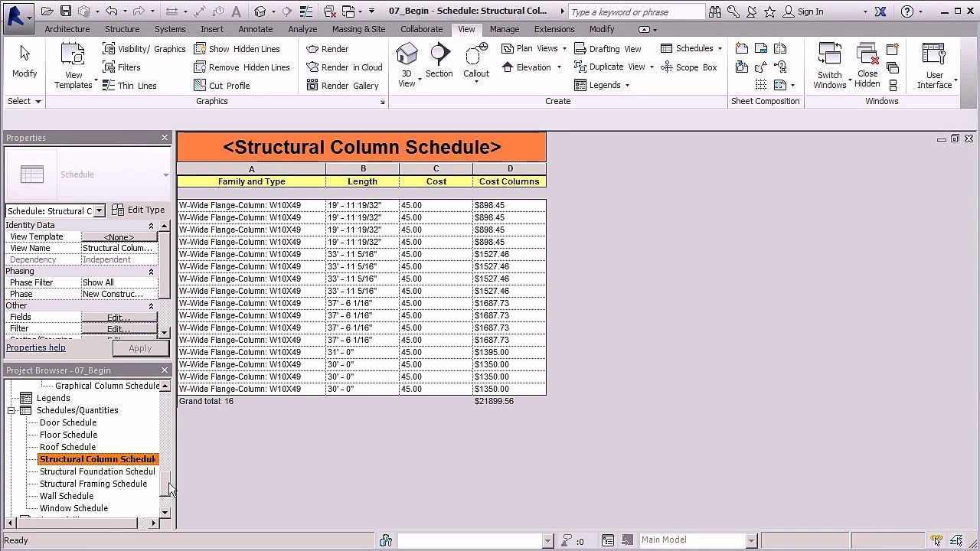Click the View Template <None> button
The height and width of the screenshot is (551, 980).
119,237
